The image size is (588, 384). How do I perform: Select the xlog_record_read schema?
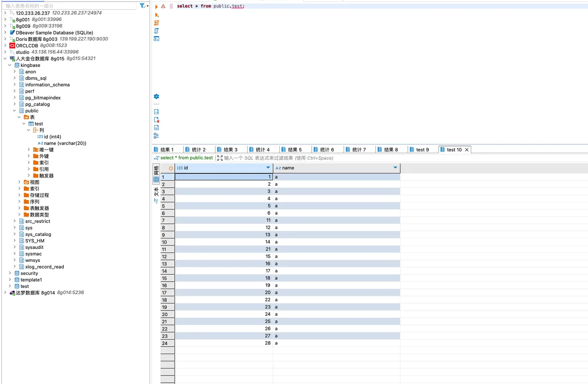coord(45,267)
